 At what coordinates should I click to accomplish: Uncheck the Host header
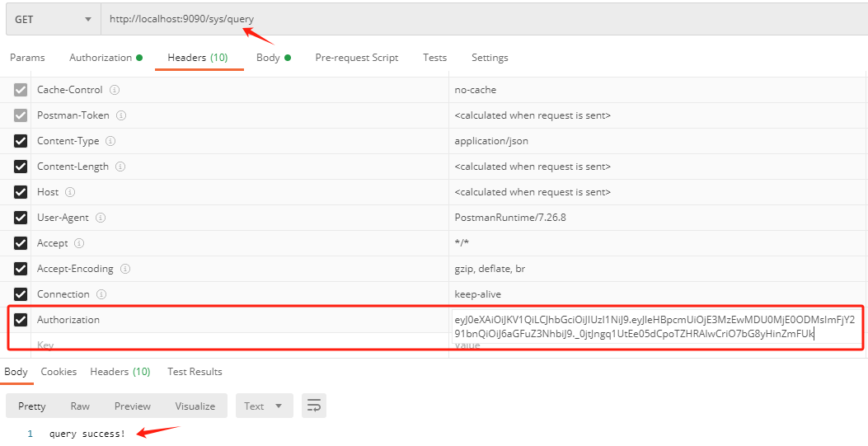(x=21, y=191)
